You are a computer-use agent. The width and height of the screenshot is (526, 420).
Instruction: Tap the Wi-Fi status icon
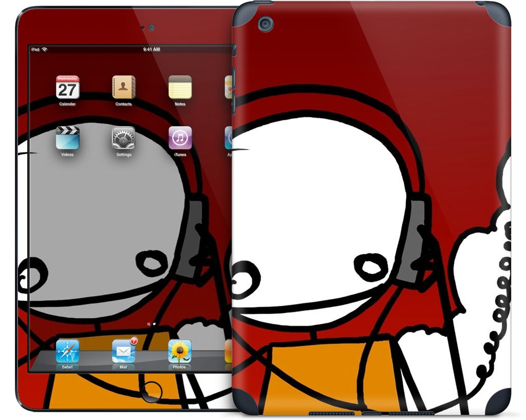pos(45,50)
